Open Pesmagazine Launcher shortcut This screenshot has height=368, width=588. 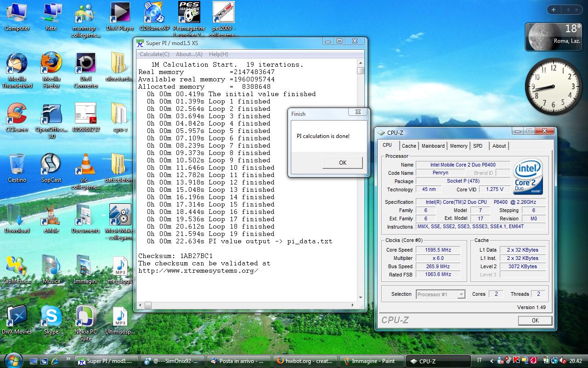coord(189,19)
